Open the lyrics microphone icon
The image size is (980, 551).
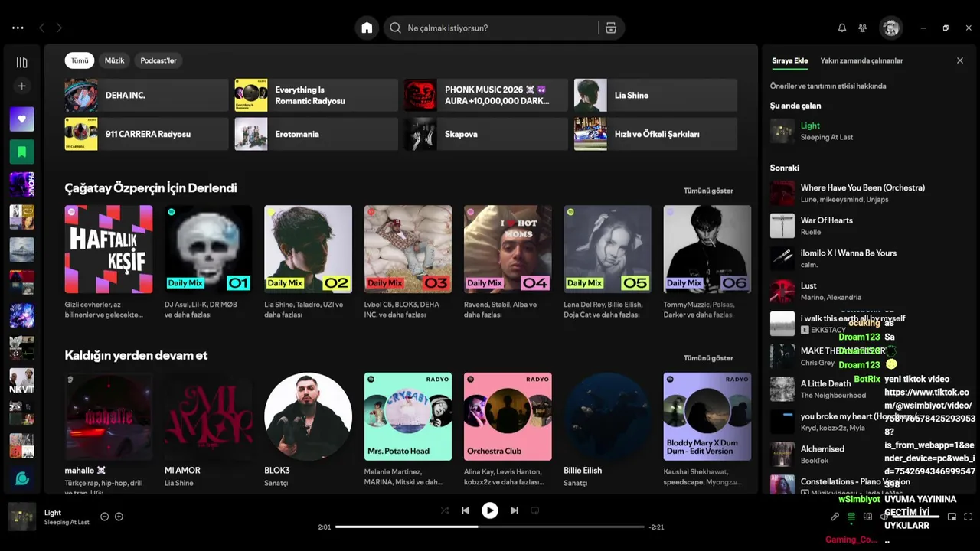point(835,517)
